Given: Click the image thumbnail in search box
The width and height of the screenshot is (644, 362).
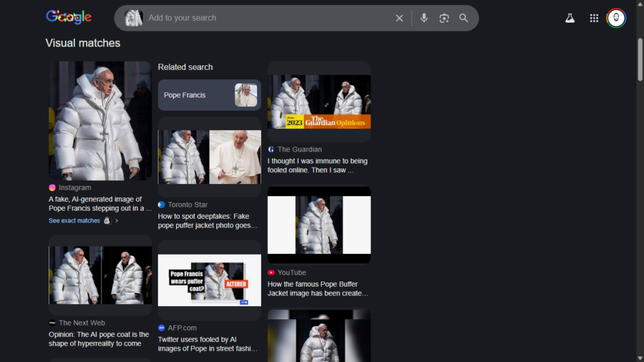Looking at the screenshot, I should (x=133, y=18).
